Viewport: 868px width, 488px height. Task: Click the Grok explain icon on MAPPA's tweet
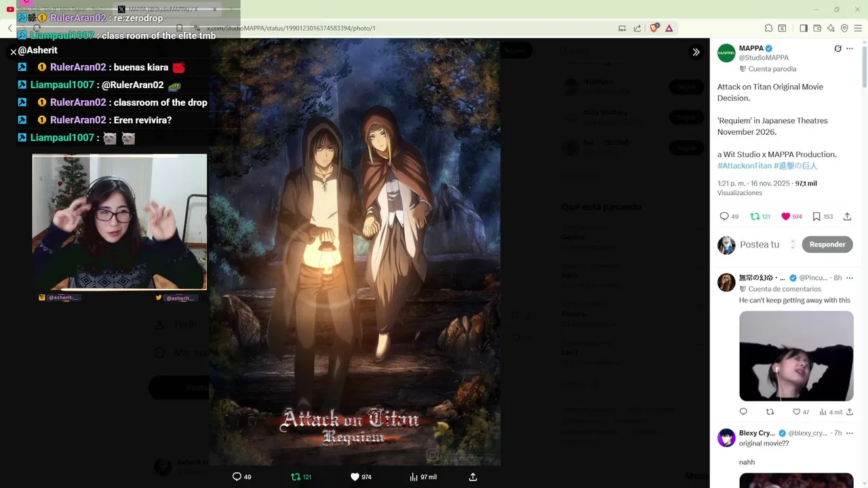pyautogui.click(x=837, y=49)
